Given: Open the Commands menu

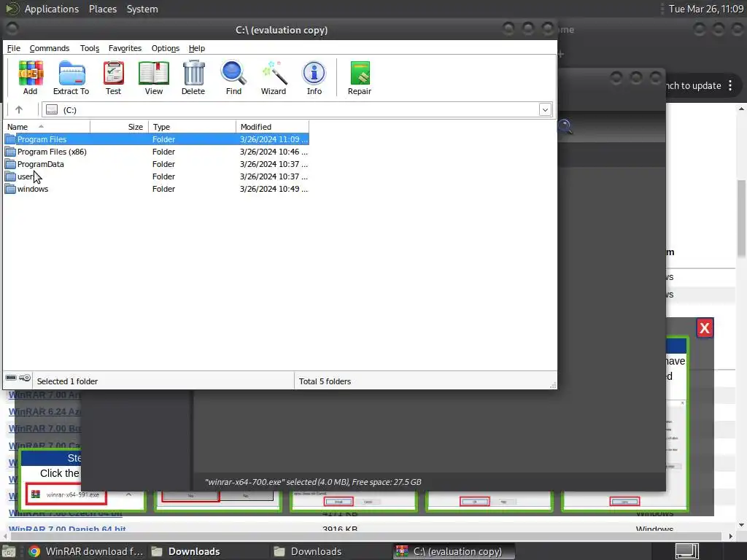Looking at the screenshot, I should click(50, 48).
